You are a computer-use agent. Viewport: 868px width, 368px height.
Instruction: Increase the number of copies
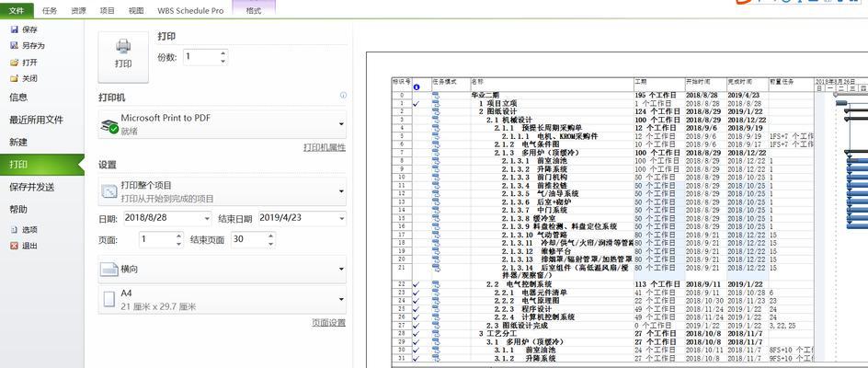(x=223, y=53)
